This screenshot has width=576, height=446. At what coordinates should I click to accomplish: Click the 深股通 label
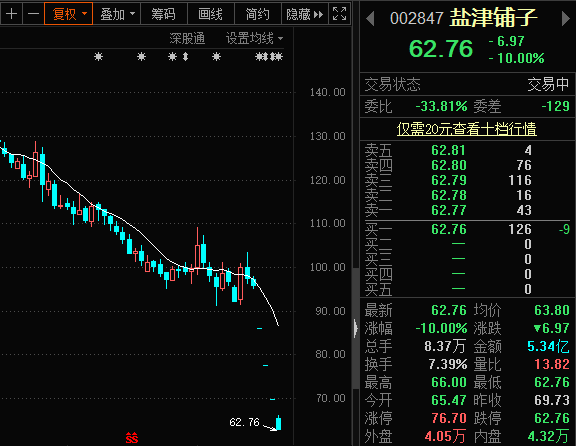coord(187,38)
